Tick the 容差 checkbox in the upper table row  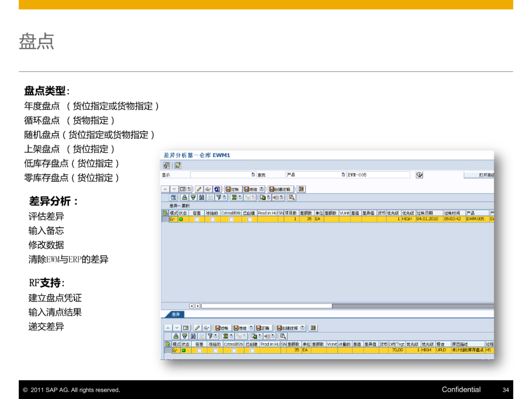[197, 220]
